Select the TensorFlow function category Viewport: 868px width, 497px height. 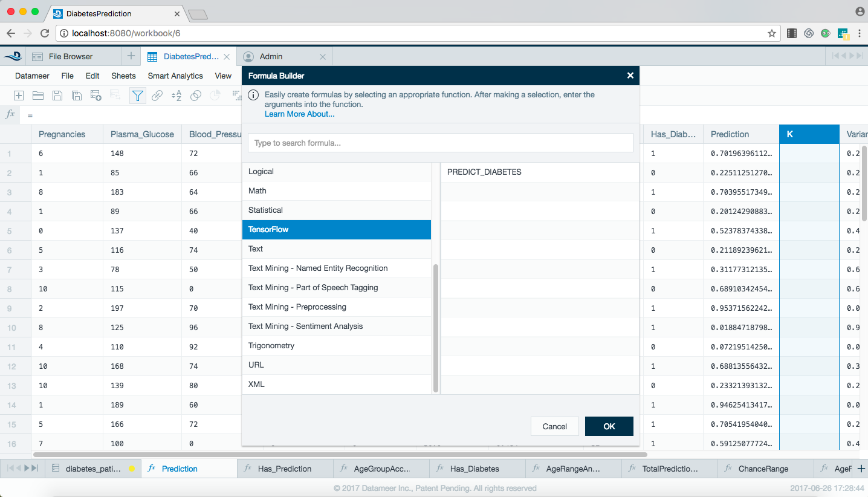coord(337,230)
